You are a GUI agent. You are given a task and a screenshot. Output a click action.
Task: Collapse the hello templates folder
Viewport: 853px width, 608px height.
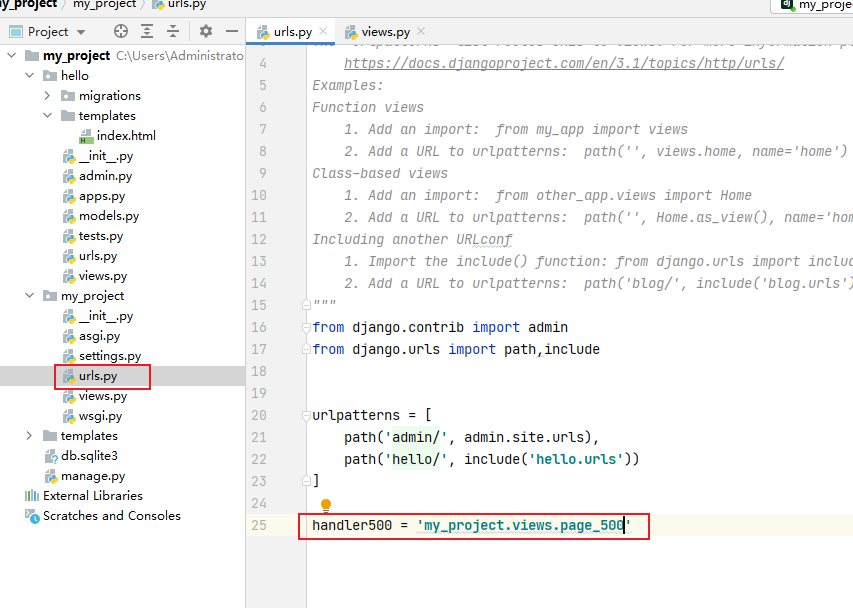click(47, 116)
